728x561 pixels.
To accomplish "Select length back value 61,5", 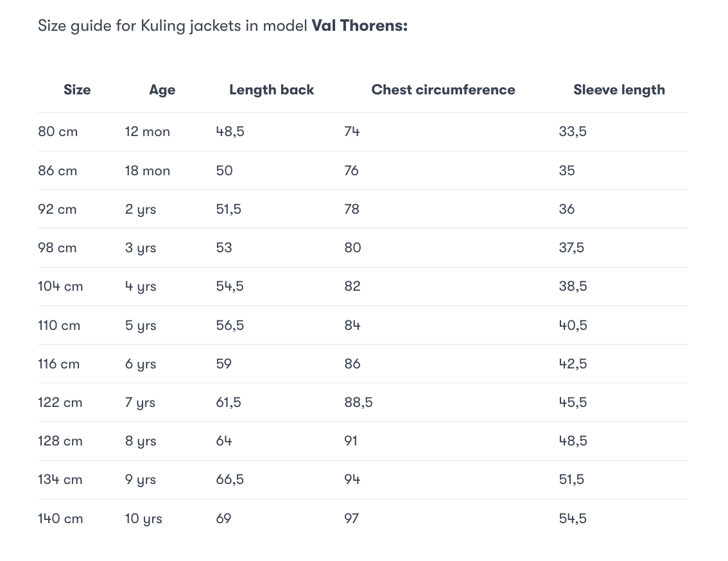I will coord(229,402).
